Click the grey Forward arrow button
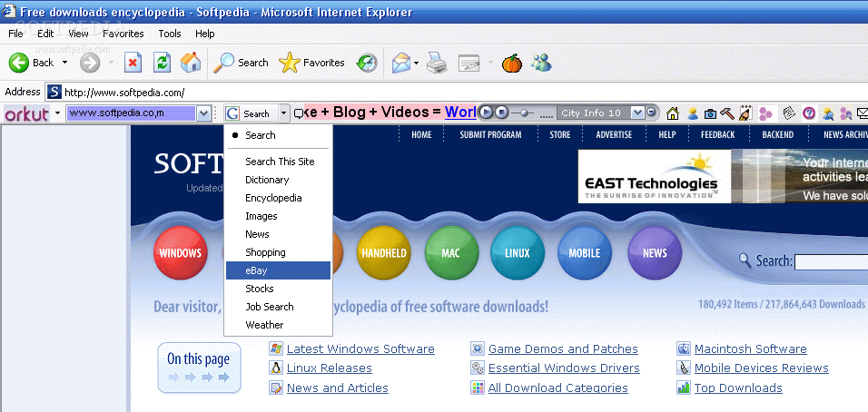Image resolution: width=868 pixels, height=412 pixels. point(90,63)
